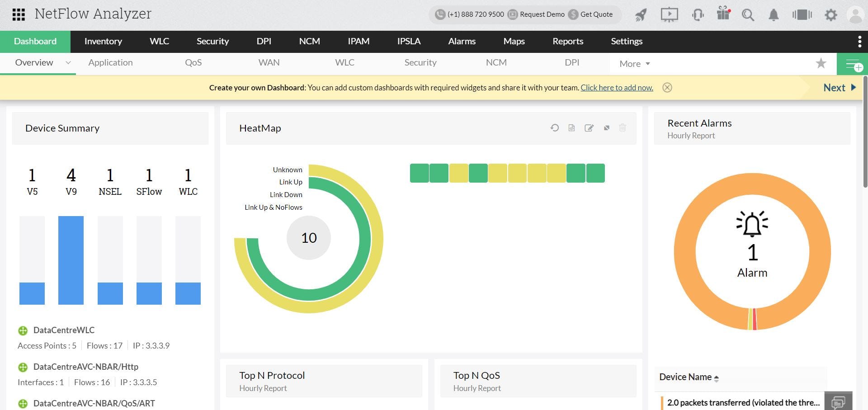
Task: Open notifications via the bell icon
Action: (774, 14)
